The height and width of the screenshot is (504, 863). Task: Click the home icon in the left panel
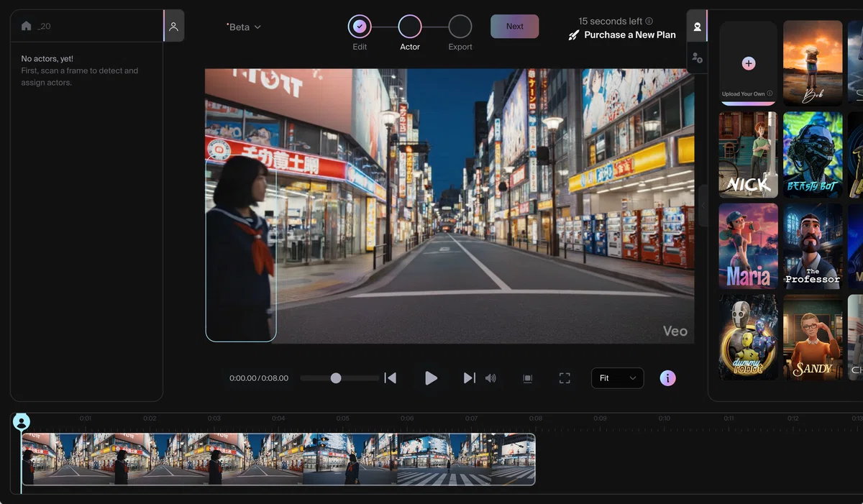tap(27, 26)
